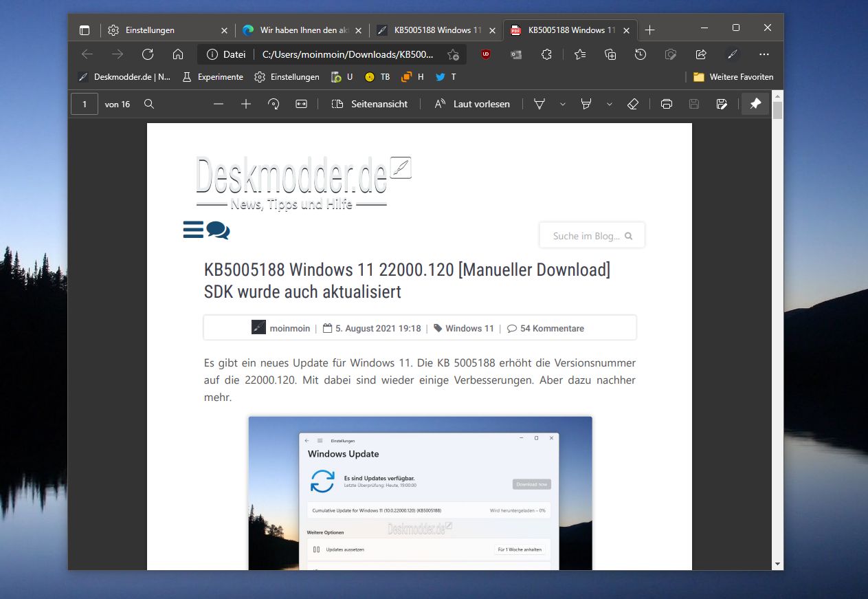Click the author name moinmoin
868x599 pixels.
coord(289,328)
